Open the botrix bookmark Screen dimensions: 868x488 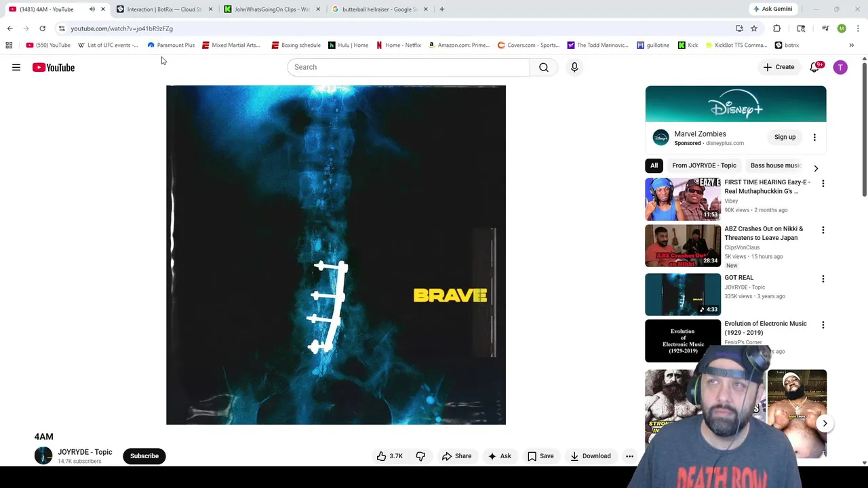pos(787,45)
